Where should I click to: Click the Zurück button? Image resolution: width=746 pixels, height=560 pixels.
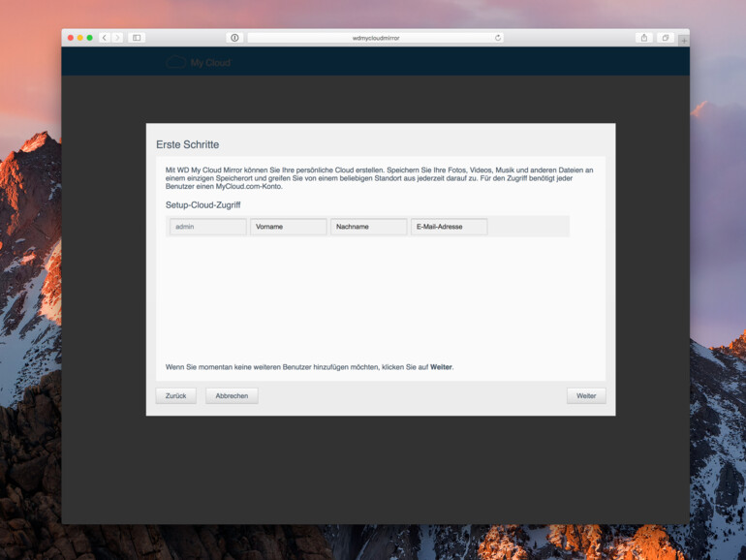click(x=176, y=396)
